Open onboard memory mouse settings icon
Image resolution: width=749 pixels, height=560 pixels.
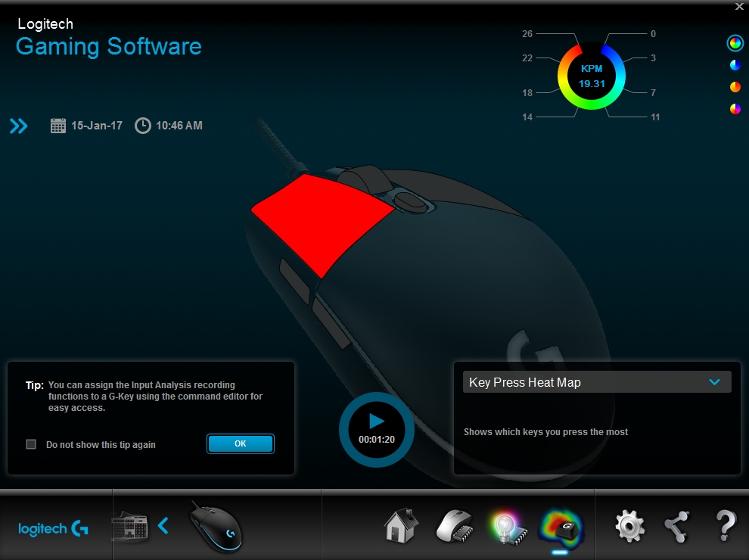[x=454, y=526]
